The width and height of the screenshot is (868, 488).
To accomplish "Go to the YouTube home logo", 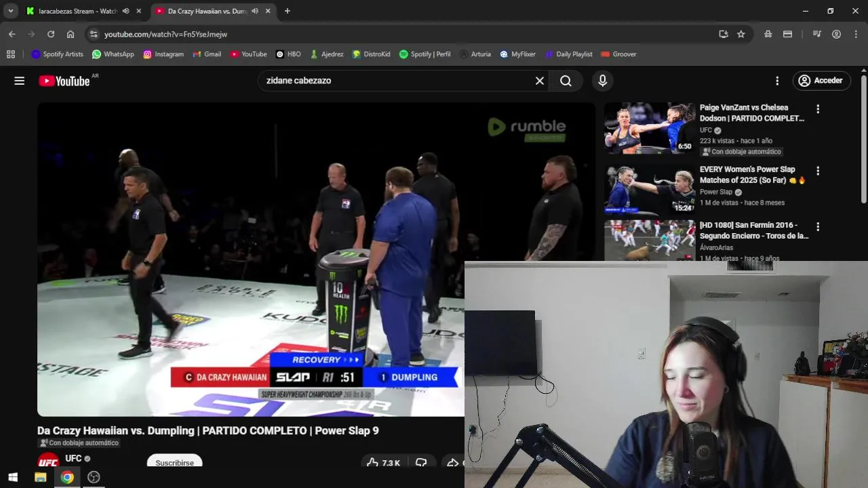I will (64, 81).
